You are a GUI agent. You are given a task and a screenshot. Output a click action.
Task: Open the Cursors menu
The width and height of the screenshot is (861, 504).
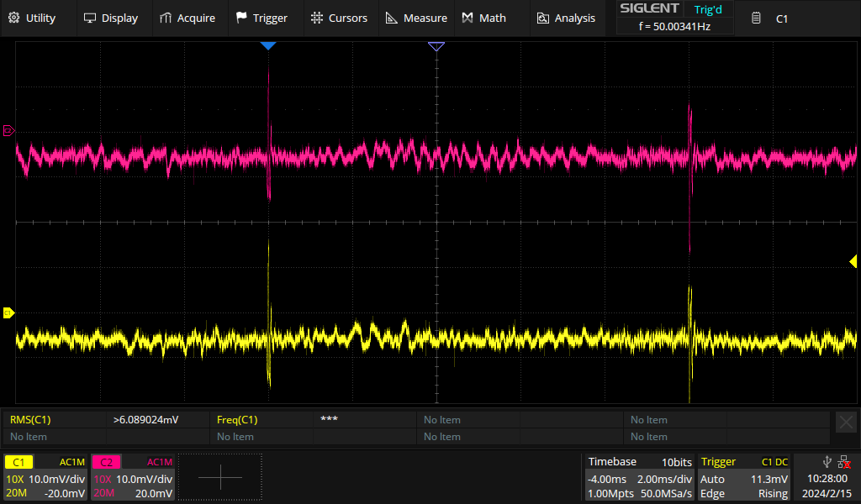click(x=339, y=18)
